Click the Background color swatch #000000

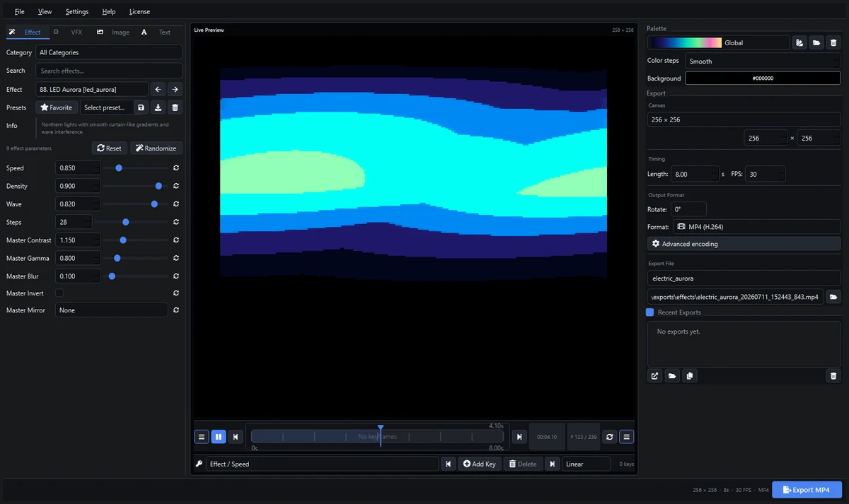pyautogui.click(x=763, y=78)
